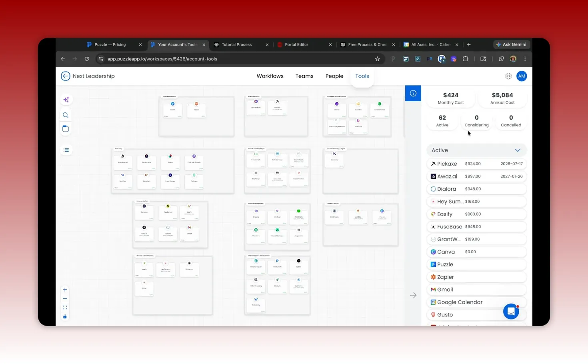Collapse the Active tools section
This screenshot has height=364, width=588.
click(x=518, y=150)
